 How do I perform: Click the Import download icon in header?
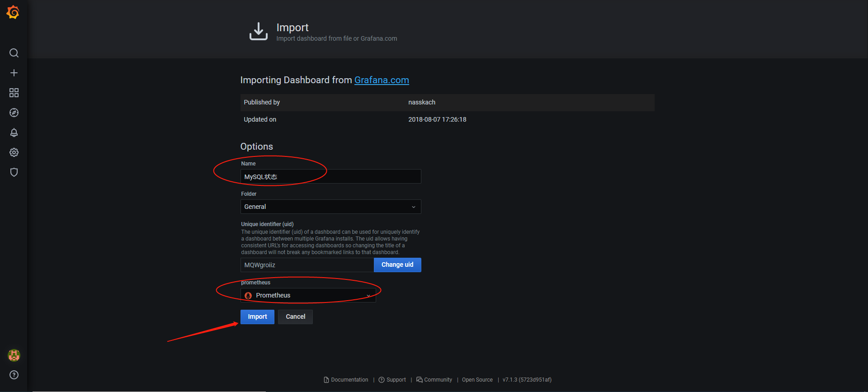point(259,31)
